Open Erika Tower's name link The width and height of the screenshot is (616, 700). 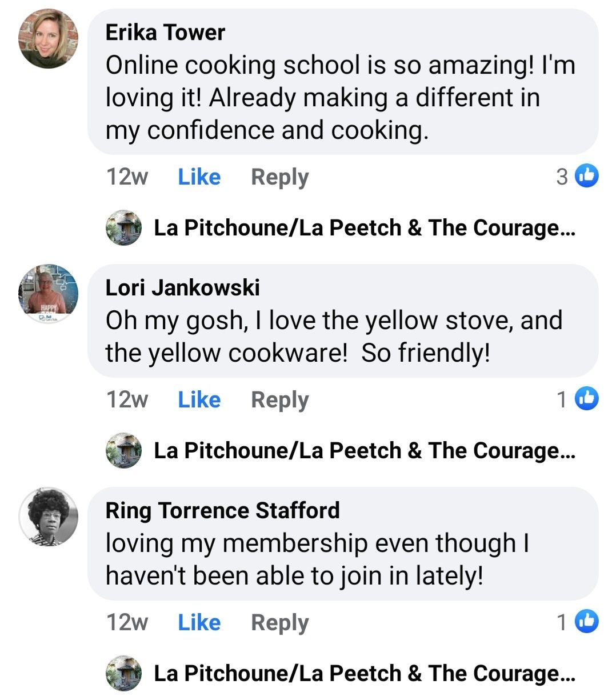[165, 33]
